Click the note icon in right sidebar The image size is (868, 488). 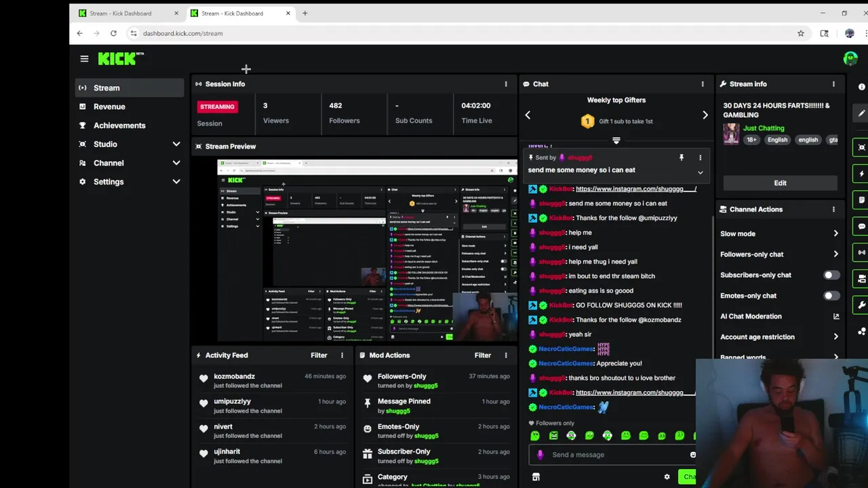(862, 200)
